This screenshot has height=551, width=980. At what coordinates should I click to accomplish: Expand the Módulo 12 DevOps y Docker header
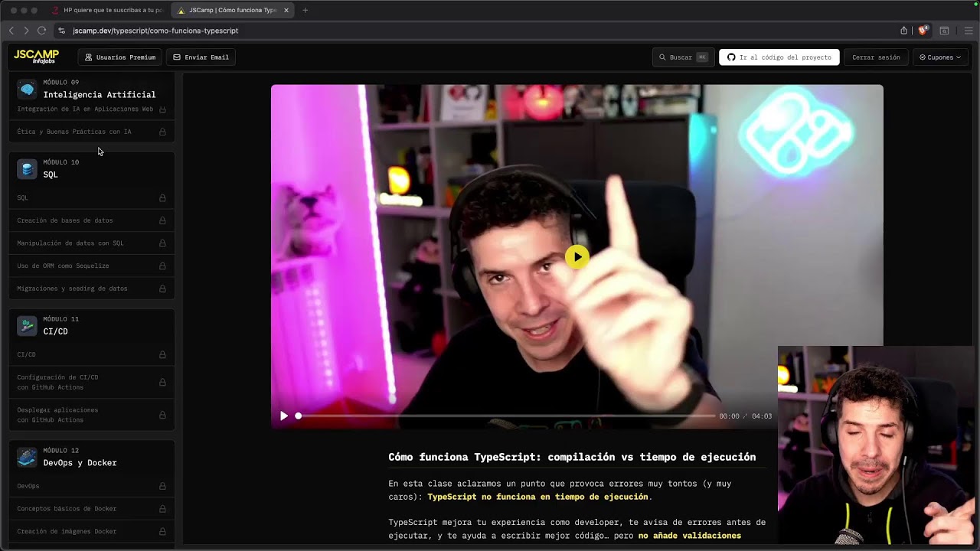pos(92,457)
